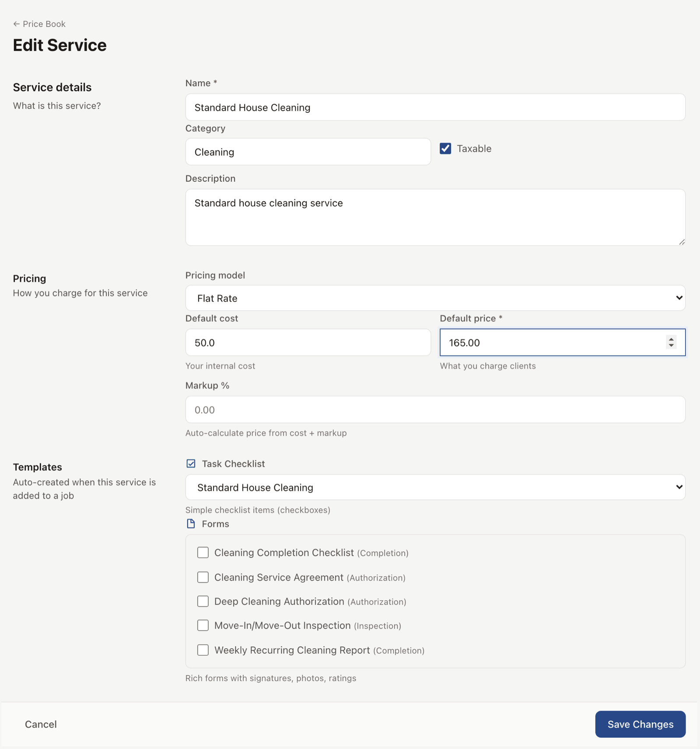This screenshot has width=700, height=749.
Task: Click 'Auto-calculate price from cost + markup' text
Action: (266, 433)
